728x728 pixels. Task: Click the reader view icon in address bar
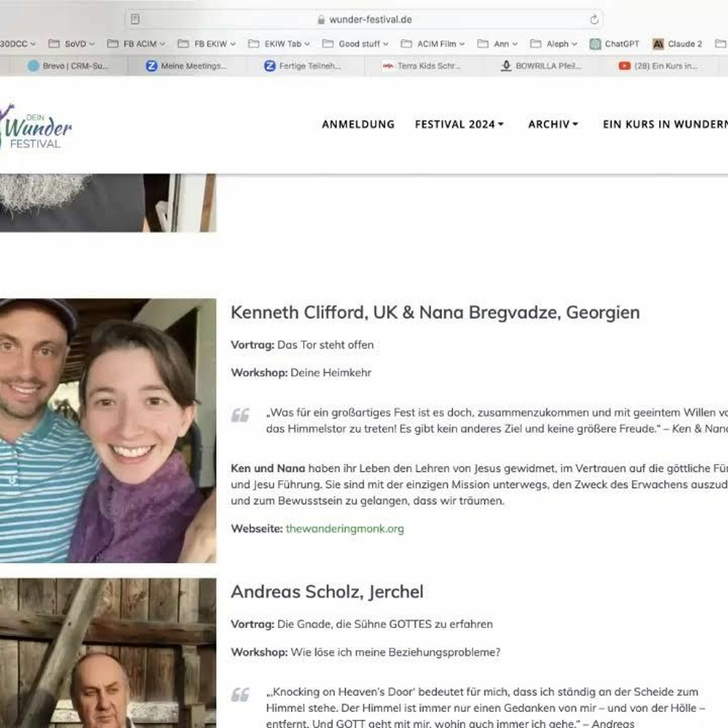[x=135, y=19]
